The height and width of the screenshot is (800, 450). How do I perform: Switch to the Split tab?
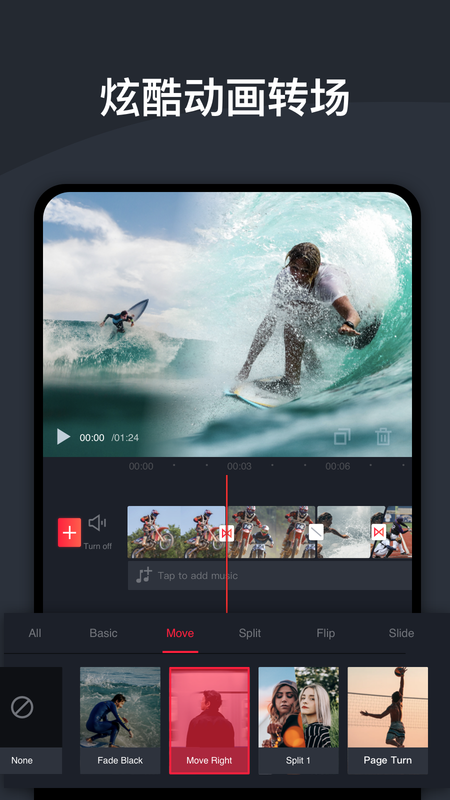pos(250,633)
